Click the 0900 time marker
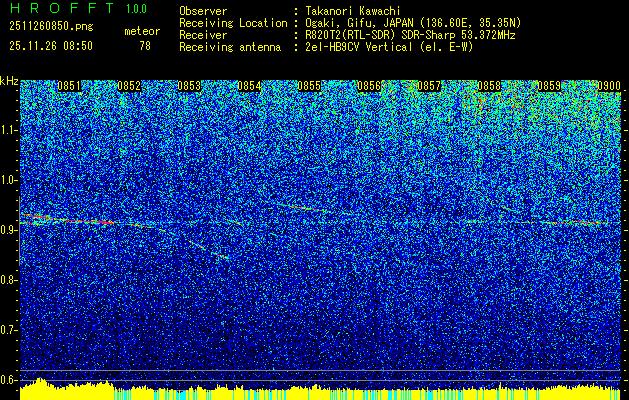The image size is (629, 400). (609, 86)
